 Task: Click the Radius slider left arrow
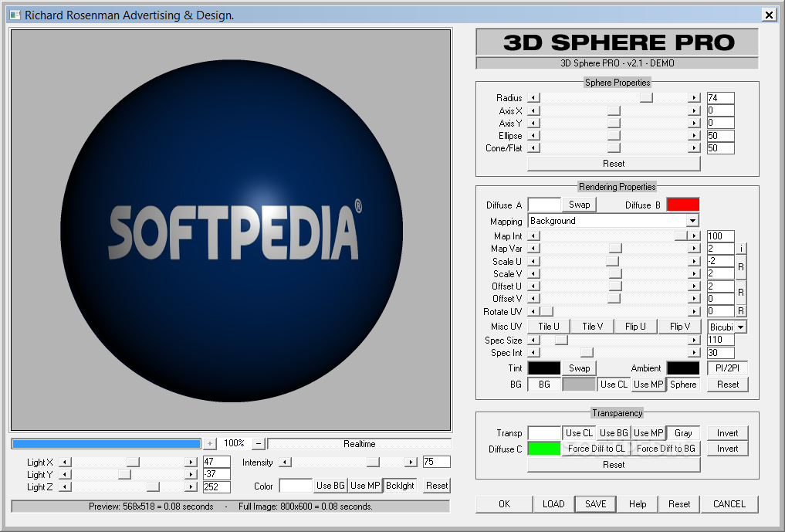[x=533, y=98]
